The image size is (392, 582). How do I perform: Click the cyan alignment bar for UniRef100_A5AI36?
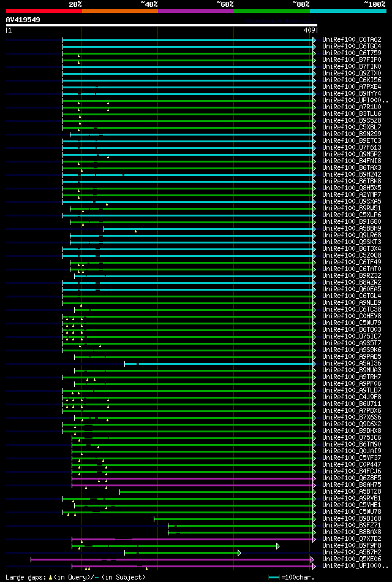tap(219, 364)
